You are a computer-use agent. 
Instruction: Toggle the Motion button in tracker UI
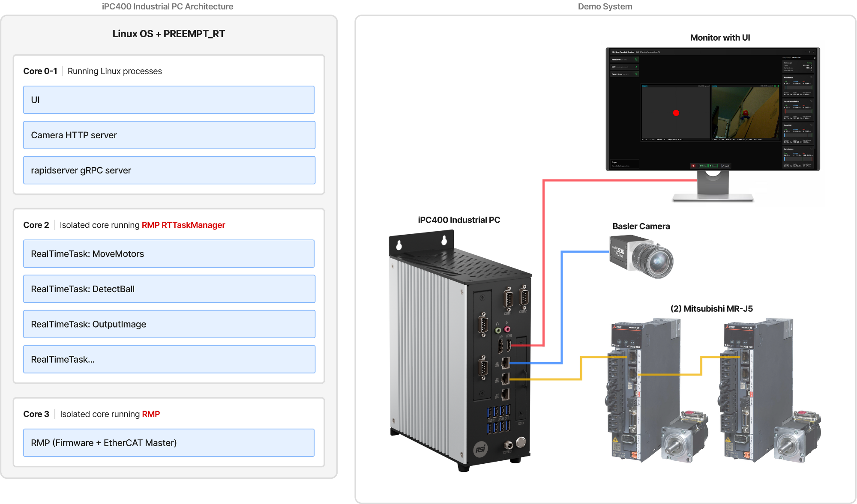pos(703,166)
